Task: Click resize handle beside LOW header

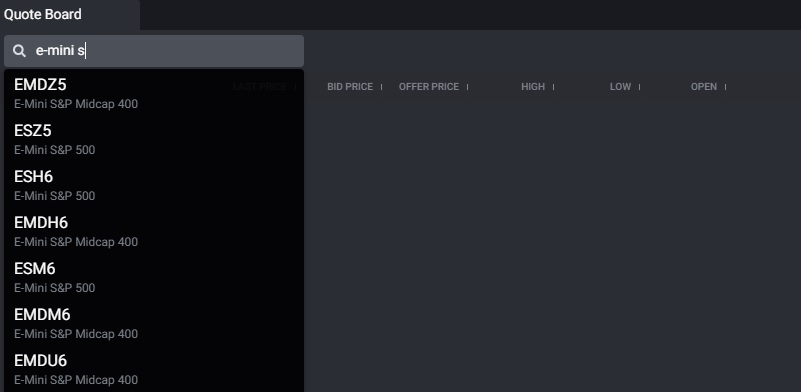Action: pos(639,87)
